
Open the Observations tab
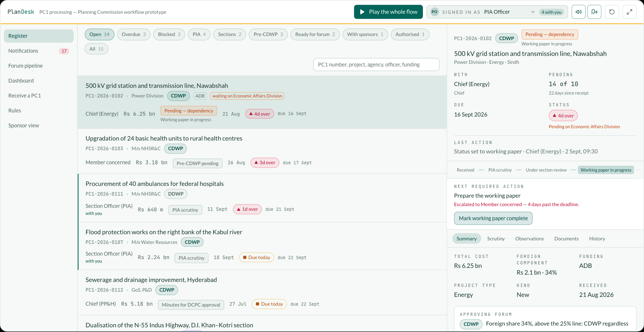point(529,239)
